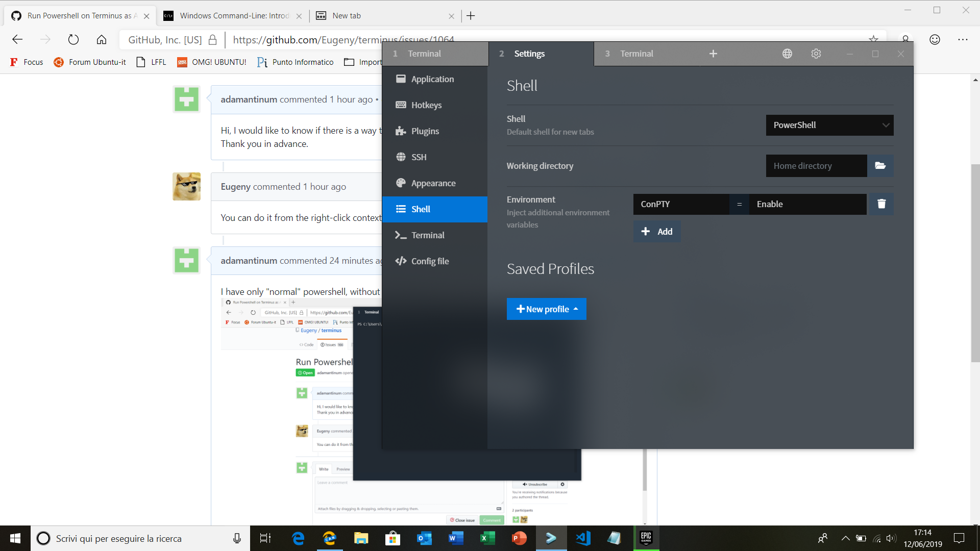The image size is (980, 551).
Task: Delete the ConPTY environment variable
Action: click(x=881, y=204)
